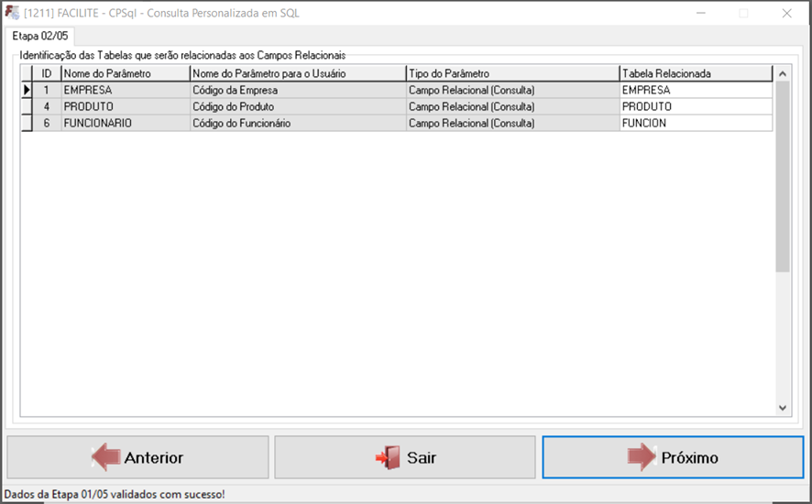The width and height of the screenshot is (812, 504).
Task: Click the Código do Produto cell
Action: (x=298, y=106)
